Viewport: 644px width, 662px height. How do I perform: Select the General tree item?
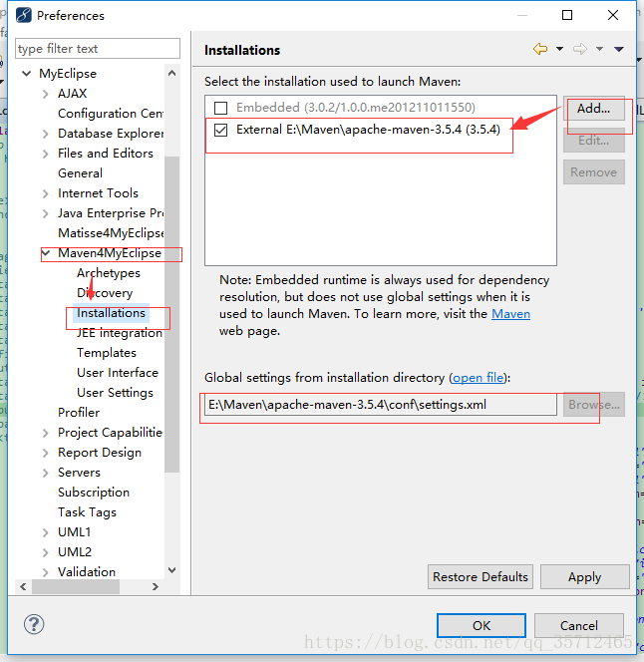80,173
